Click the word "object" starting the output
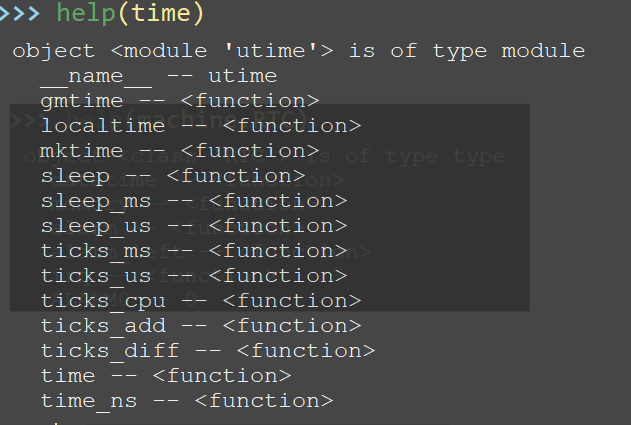Viewport: 631px width, 425px height. 54,51
